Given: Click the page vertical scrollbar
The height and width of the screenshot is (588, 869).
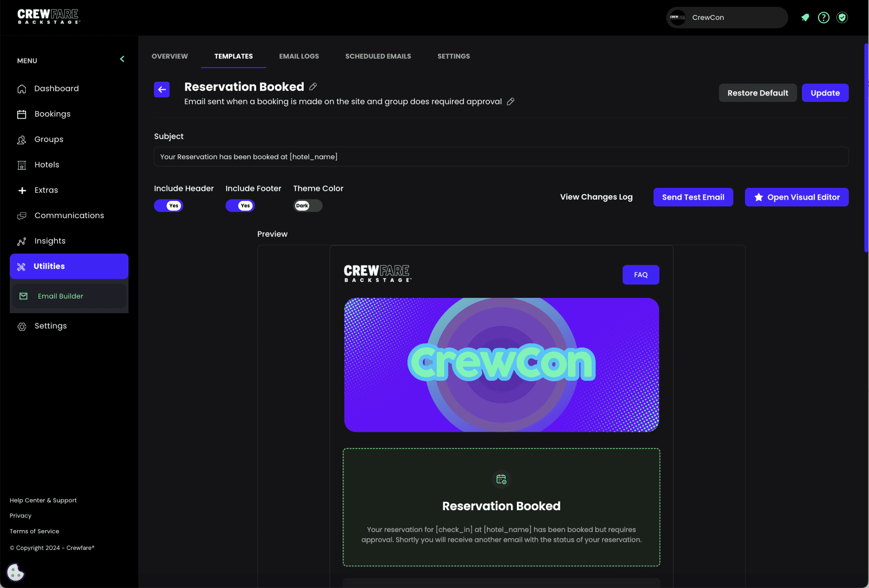Looking at the screenshot, I should pos(866,148).
